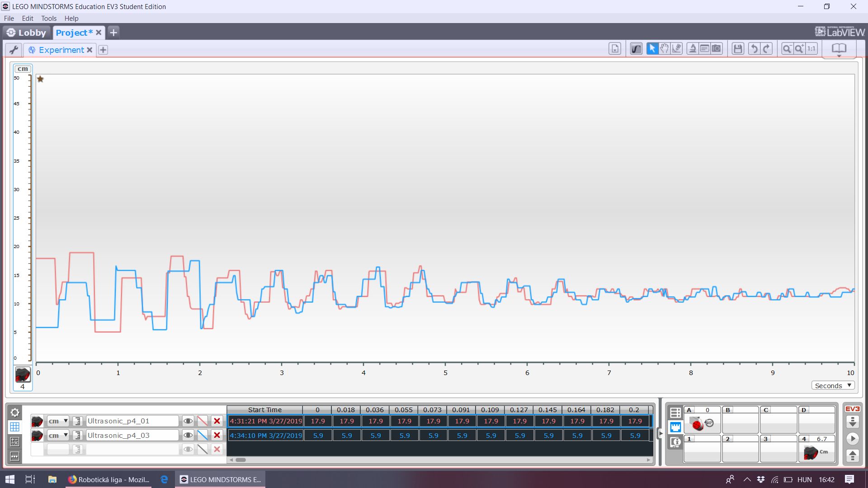The image size is (868, 488).
Task: Toggle the oscilloscope mode button
Action: click(x=636, y=49)
